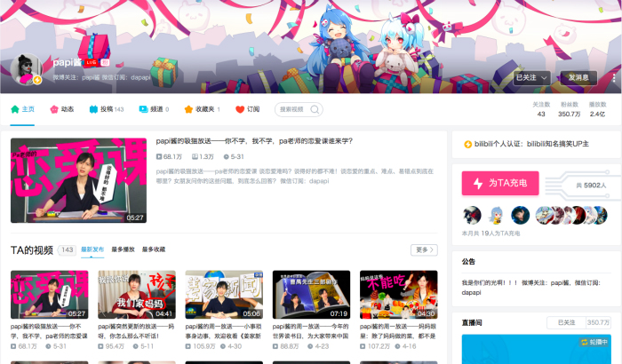Image resolution: width=622 pixels, height=364 pixels.
Task: Switch to the 主页 tab
Action: pyautogui.click(x=22, y=109)
